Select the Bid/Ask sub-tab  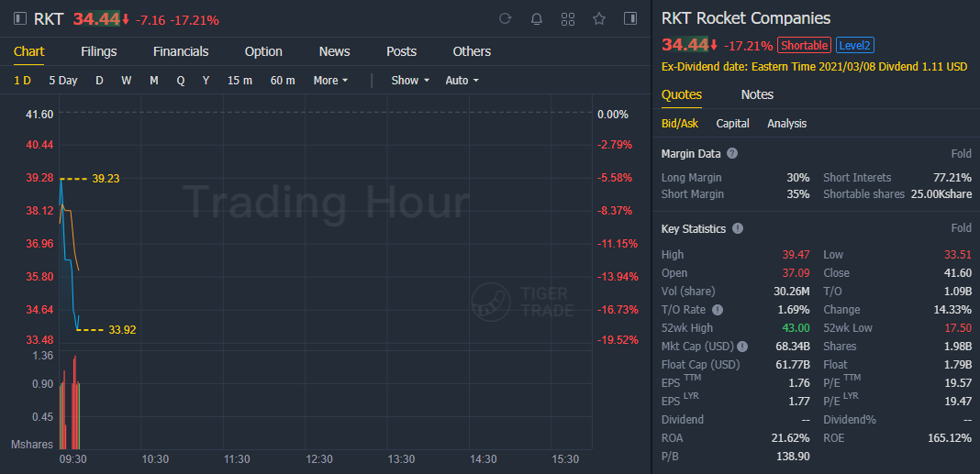tap(680, 124)
